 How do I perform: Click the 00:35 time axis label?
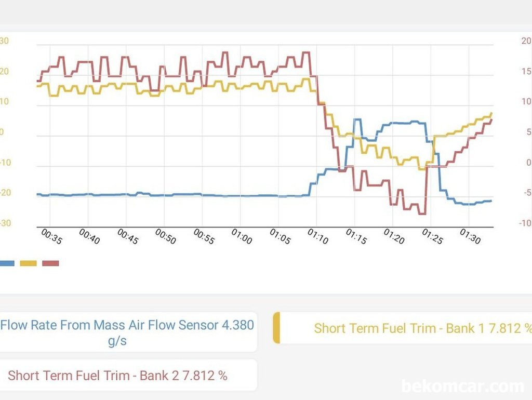51,237
